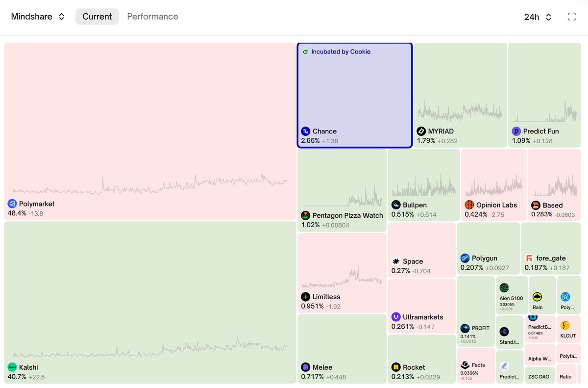Click the Polymarket sparkline chart
Image resolution: width=588 pixels, height=388 pixels.
pyautogui.click(x=150, y=185)
